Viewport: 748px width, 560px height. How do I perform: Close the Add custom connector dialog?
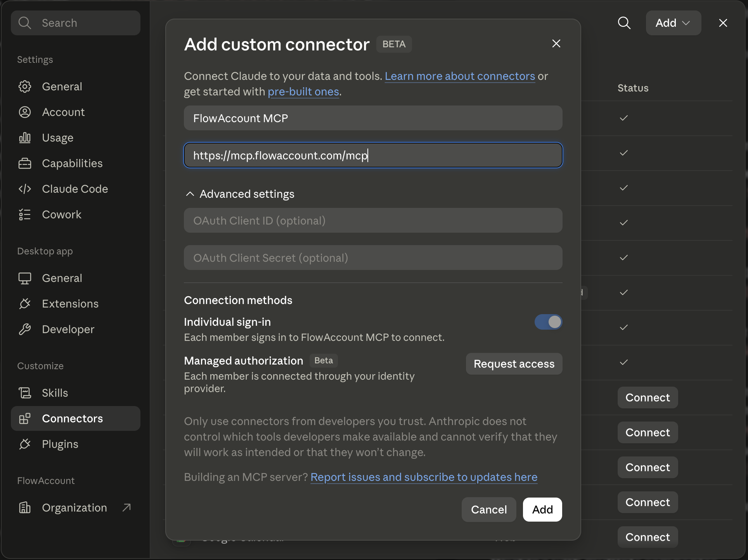(x=556, y=43)
